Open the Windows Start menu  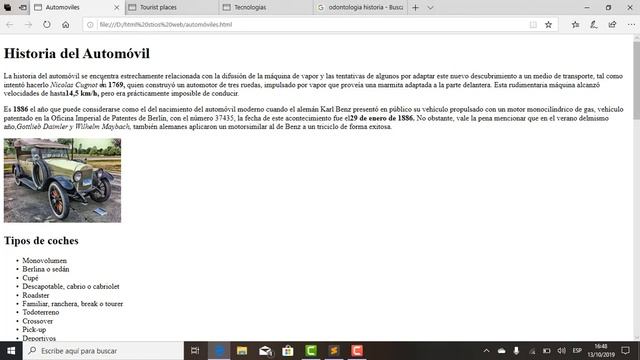11,351
